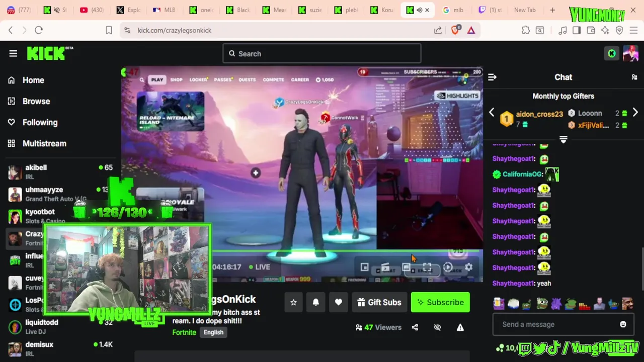Image resolution: width=644 pixels, height=362 pixels.
Task: Click the catch-up playback speed icon
Action: tap(448, 267)
